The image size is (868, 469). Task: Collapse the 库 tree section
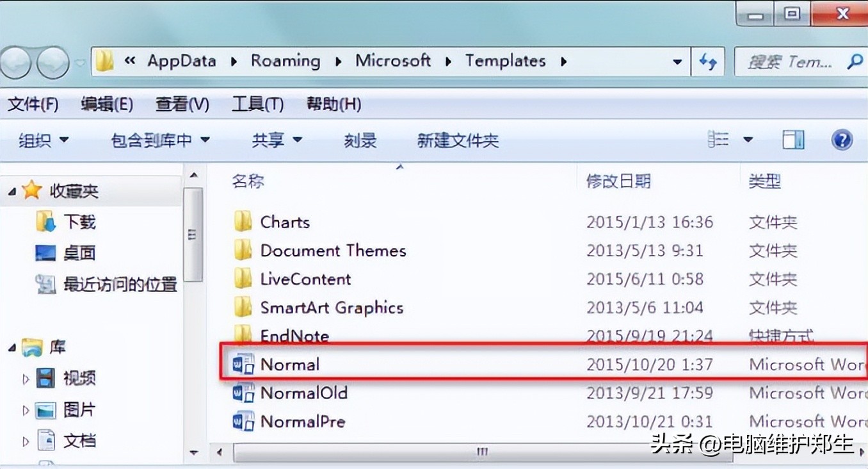12,348
